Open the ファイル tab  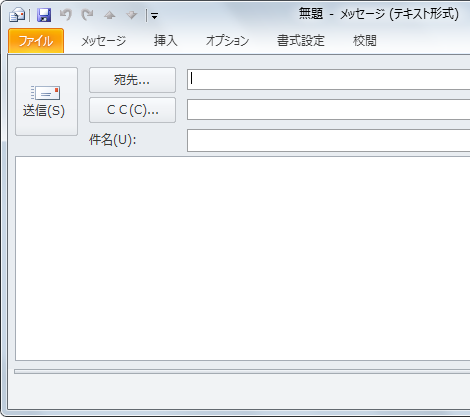click(x=36, y=41)
